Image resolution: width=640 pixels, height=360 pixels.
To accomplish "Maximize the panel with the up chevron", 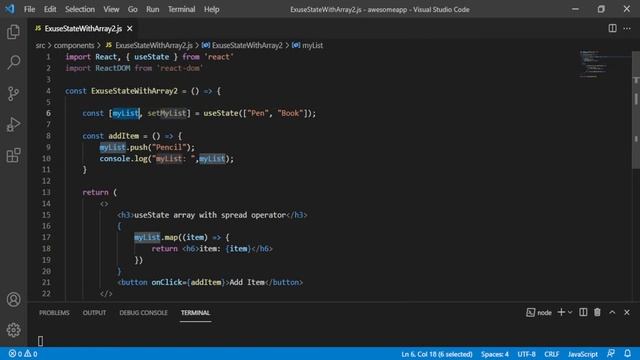I will click(x=612, y=312).
